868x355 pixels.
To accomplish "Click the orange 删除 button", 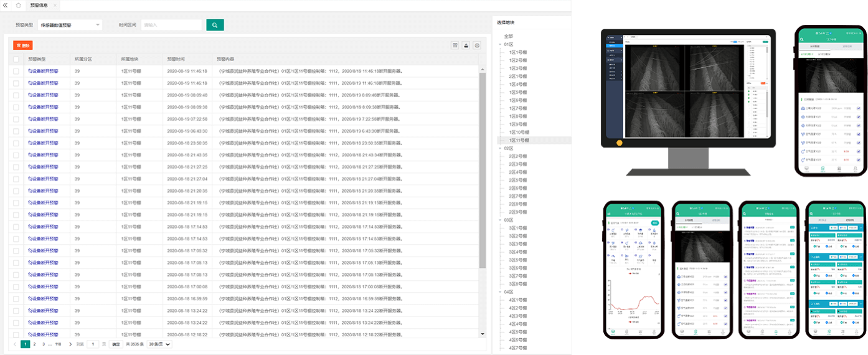I will (x=23, y=45).
